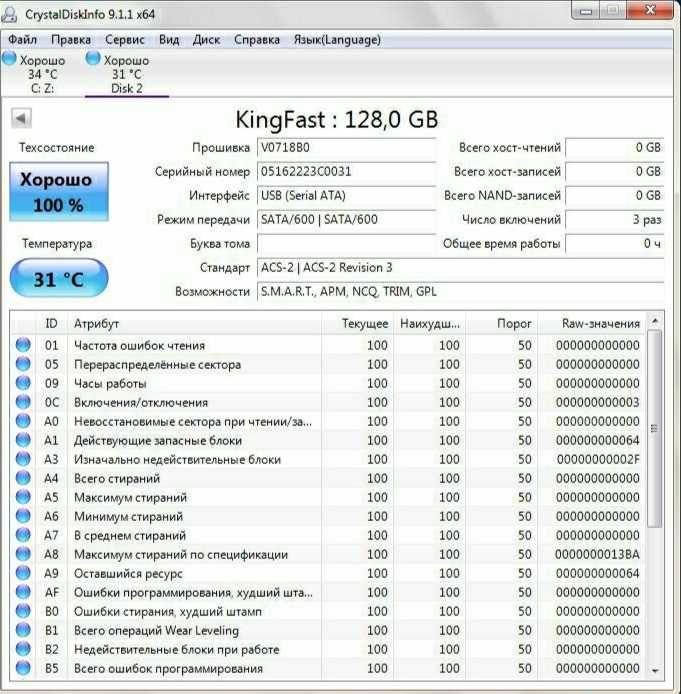This screenshot has width=681, height=694.
Task: Click the Raw-значения column header
Action: [x=592, y=324]
